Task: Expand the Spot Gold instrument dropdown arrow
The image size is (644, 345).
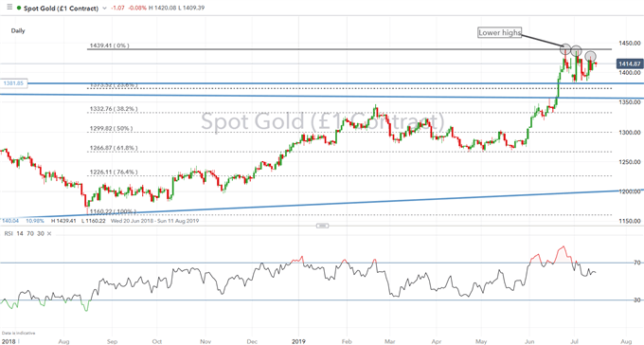Action: [105, 9]
